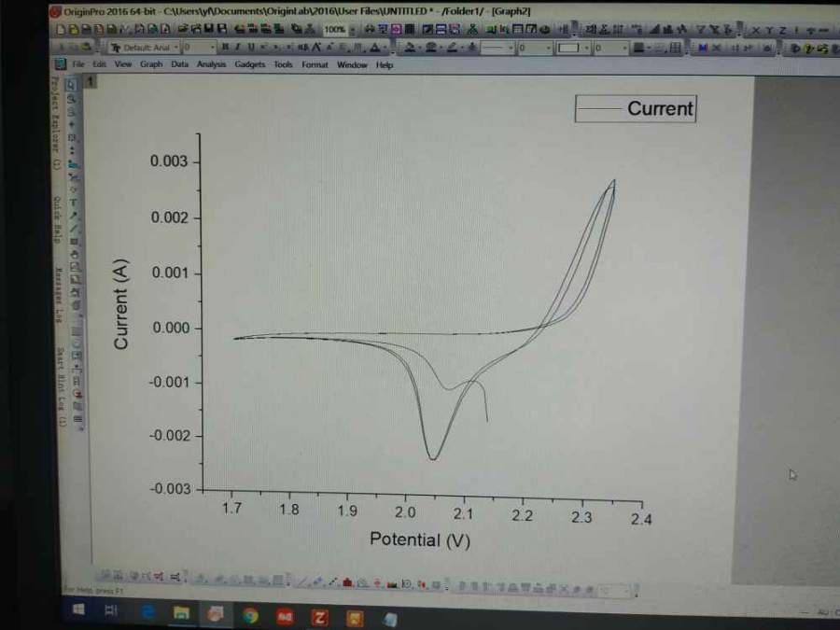Viewport: 840px width, 630px height.
Task: Click the Increase Font Size icon
Action: (316, 48)
